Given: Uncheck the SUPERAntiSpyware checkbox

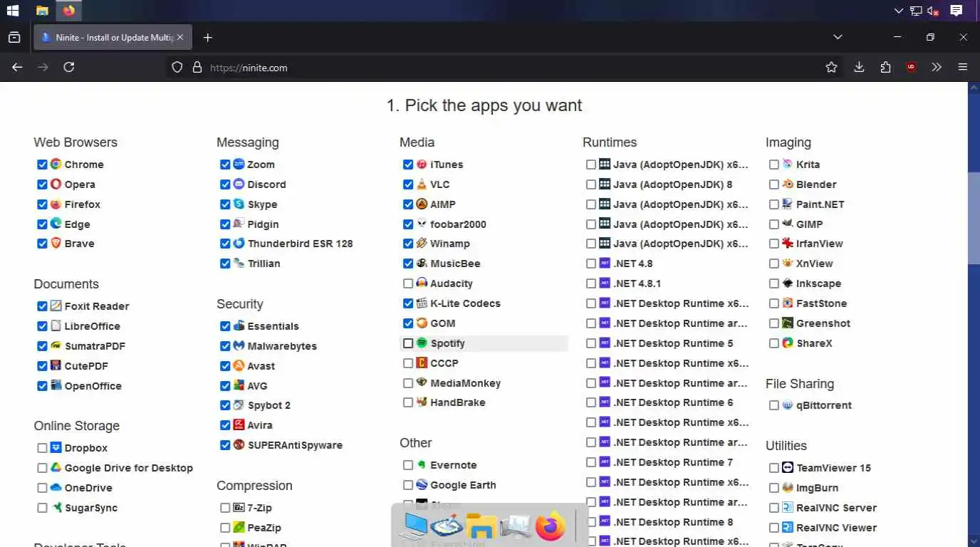Looking at the screenshot, I should (225, 445).
